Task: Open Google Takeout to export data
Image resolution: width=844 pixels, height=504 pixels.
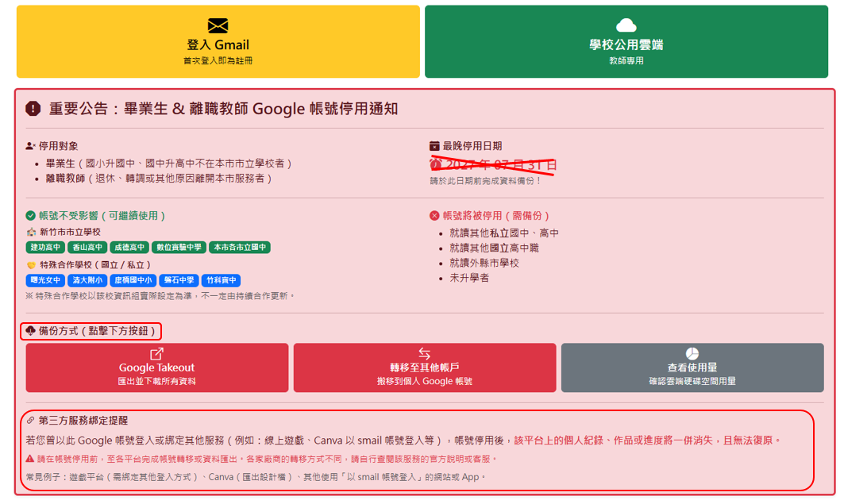Action: tap(156, 368)
